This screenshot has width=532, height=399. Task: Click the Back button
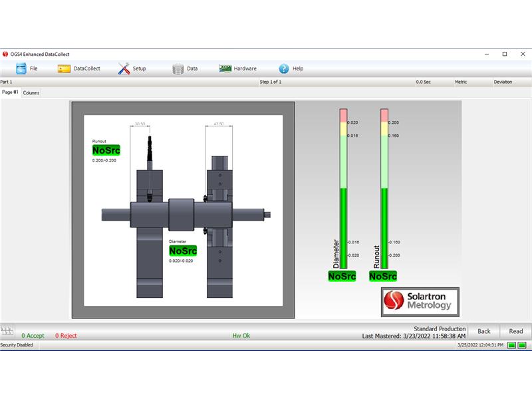point(484,331)
